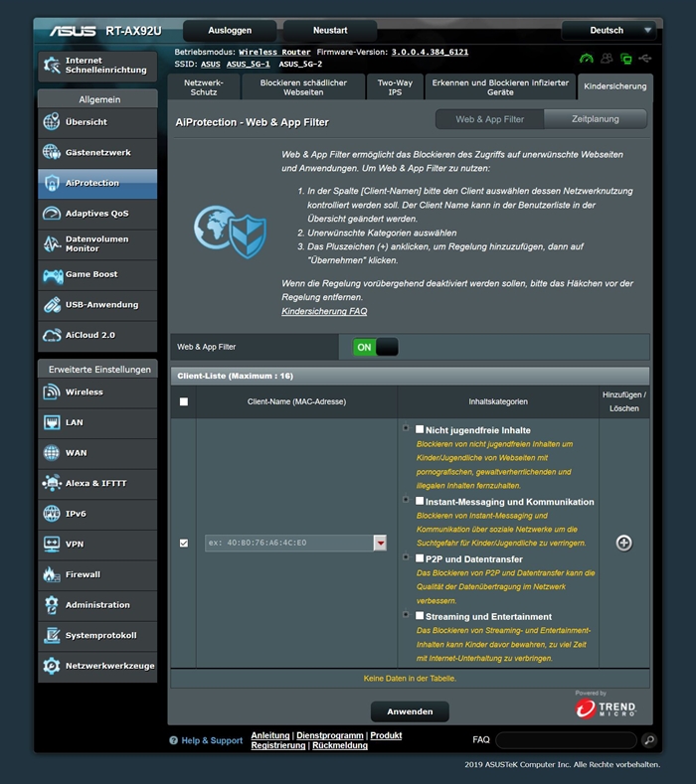Click the WAN globe icon
Screen dimensions: 696x784
pos(52,453)
